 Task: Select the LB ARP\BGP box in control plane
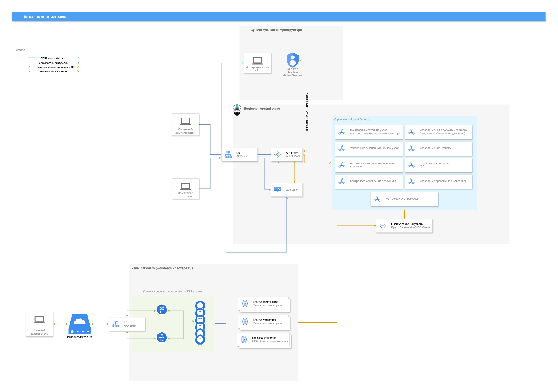pos(239,154)
